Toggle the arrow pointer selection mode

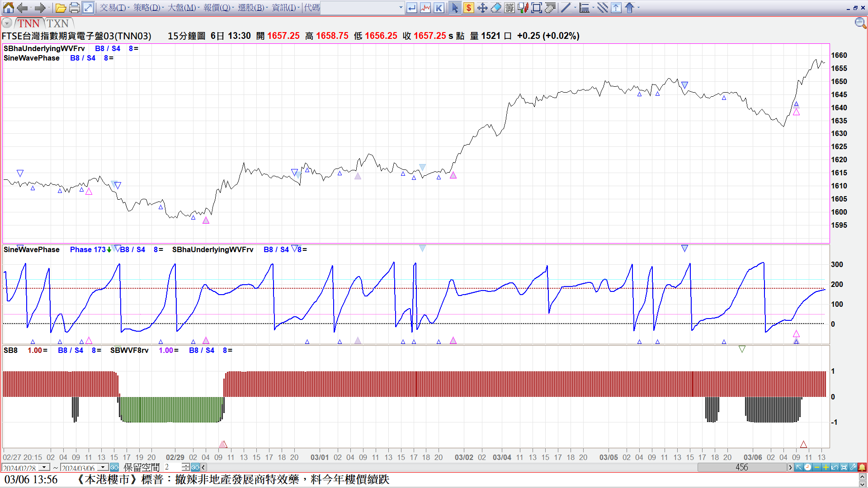[x=455, y=8]
